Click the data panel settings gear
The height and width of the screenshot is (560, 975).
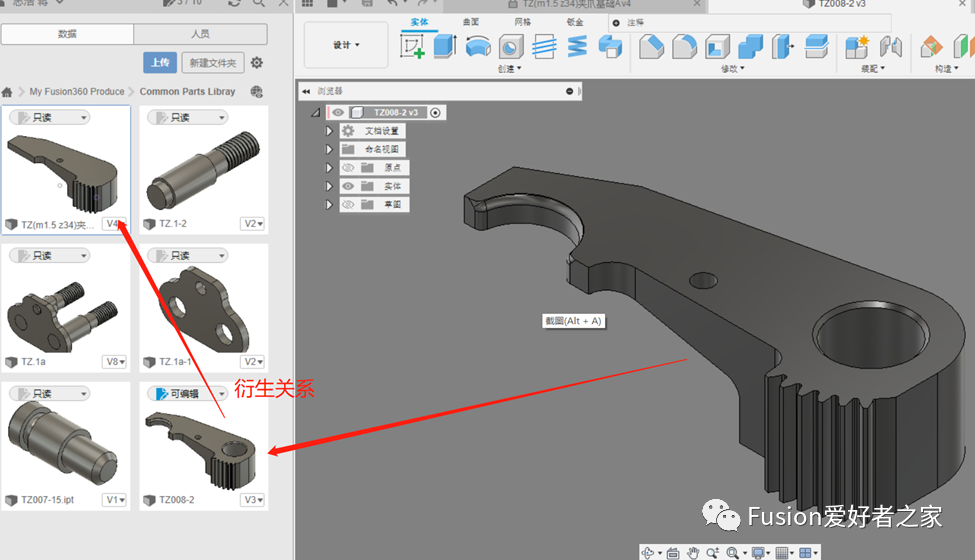(257, 63)
